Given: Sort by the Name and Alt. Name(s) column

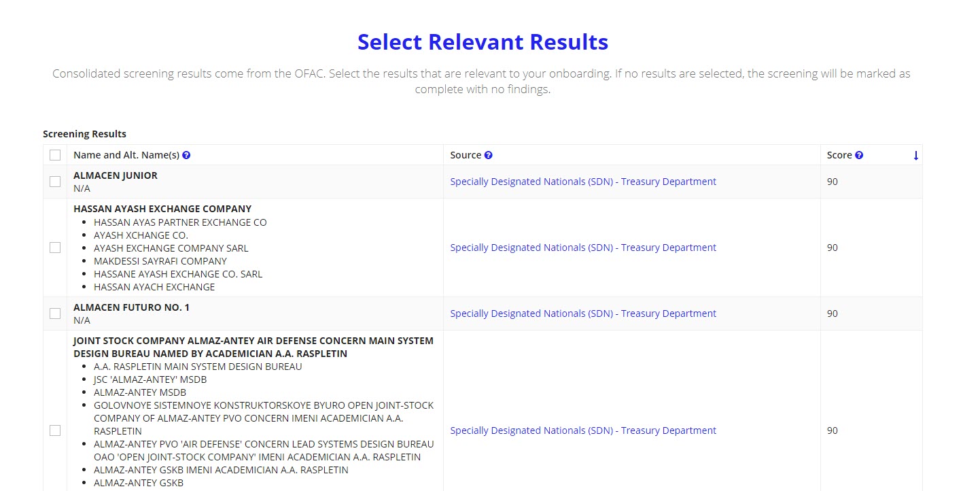Looking at the screenshot, I should [126, 155].
